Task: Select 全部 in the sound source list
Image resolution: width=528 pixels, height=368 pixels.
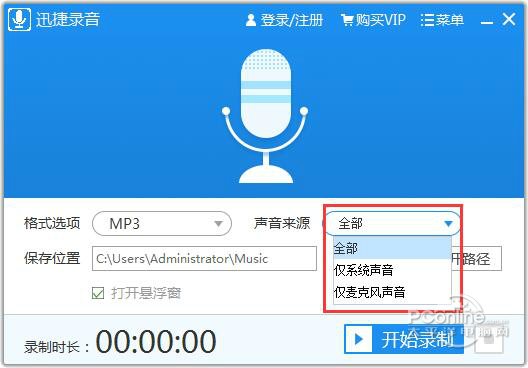Action: 392,248
